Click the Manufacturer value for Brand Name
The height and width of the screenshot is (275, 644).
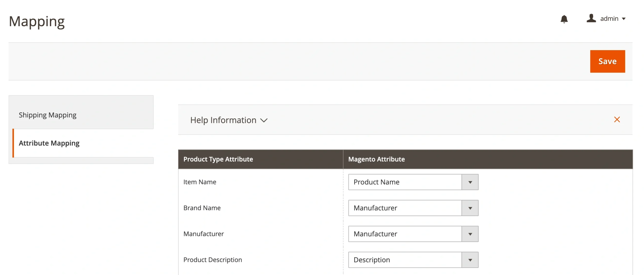pyautogui.click(x=405, y=208)
